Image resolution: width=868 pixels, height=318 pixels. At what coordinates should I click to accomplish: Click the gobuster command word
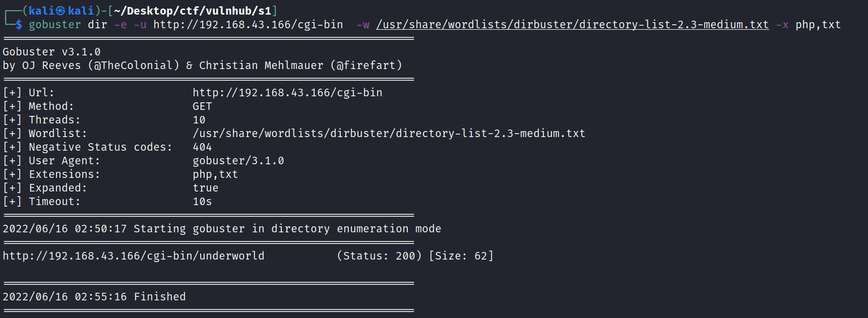[x=54, y=25]
